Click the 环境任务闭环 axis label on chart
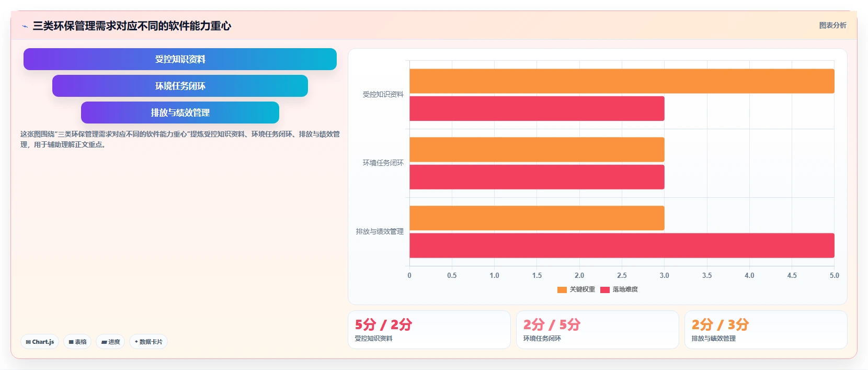 pos(383,163)
